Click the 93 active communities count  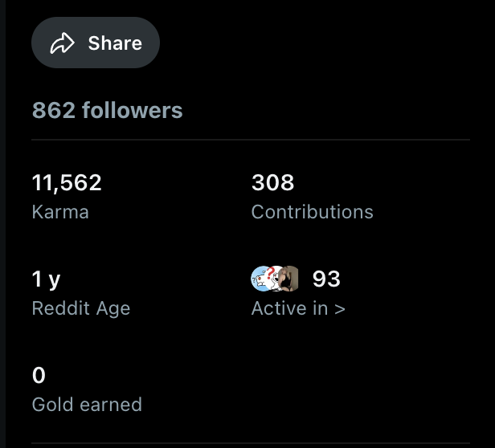[x=326, y=279]
